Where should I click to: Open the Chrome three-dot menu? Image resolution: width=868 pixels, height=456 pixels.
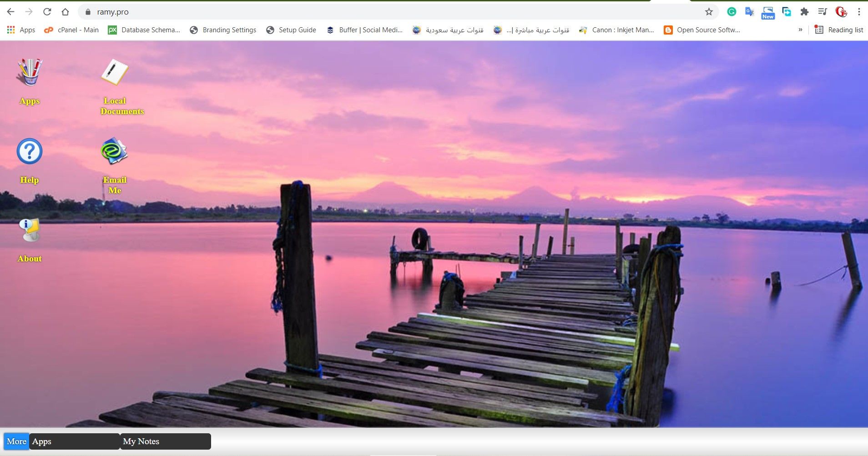tap(859, 12)
